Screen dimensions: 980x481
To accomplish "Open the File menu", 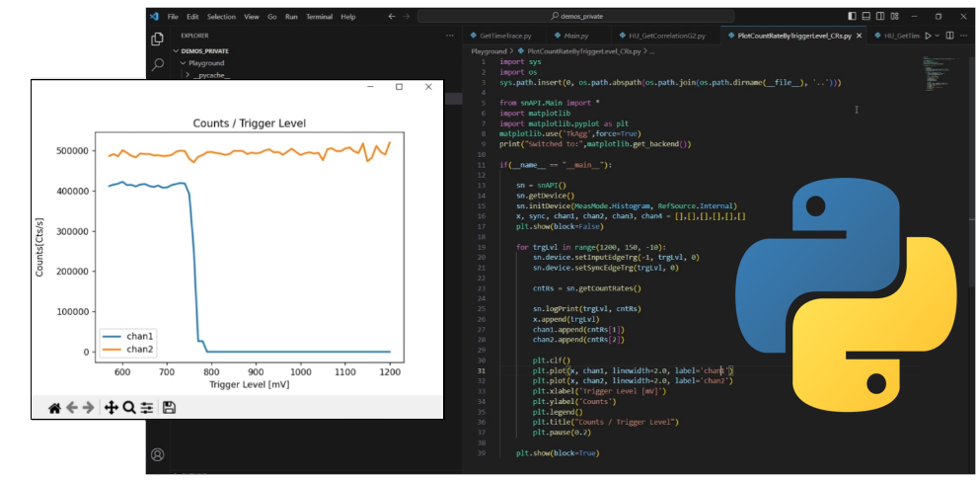I will (173, 17).
